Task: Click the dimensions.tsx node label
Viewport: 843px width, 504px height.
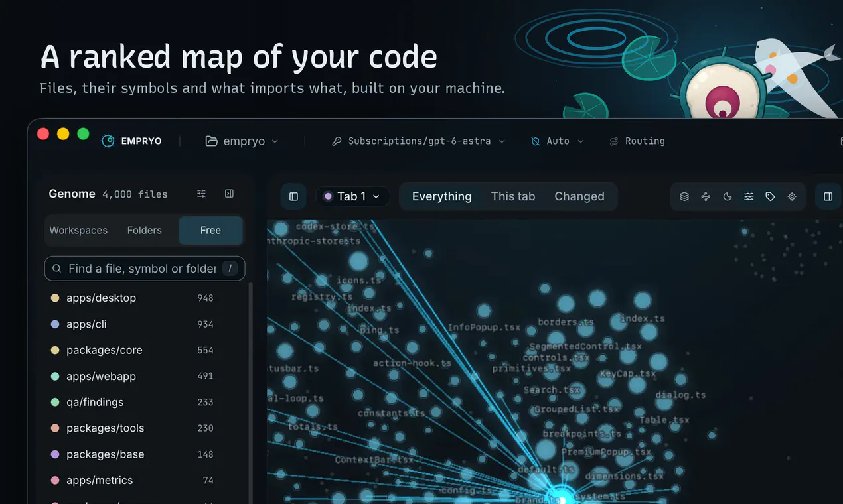Action: tap(624, 476)
